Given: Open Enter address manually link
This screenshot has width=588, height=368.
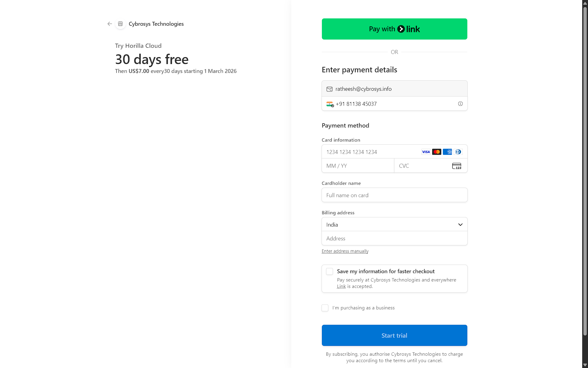Looking at the screenshot, I should click(x=345, y=251).
